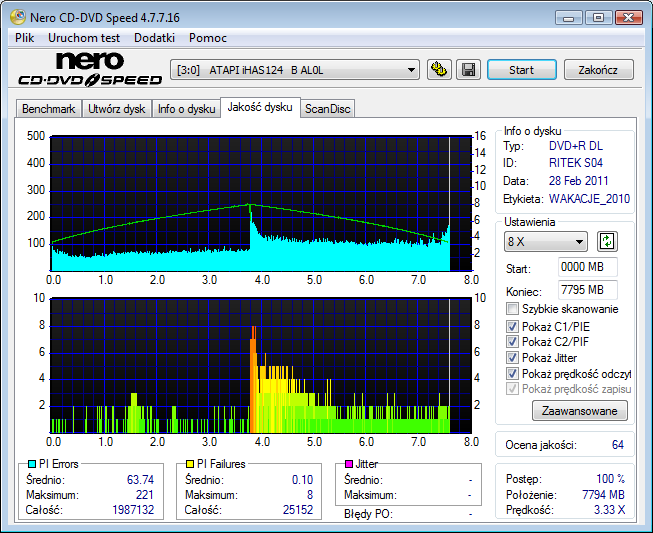
Task: Click the yellow PI Failures legend swatch
Action: (190, 464)
